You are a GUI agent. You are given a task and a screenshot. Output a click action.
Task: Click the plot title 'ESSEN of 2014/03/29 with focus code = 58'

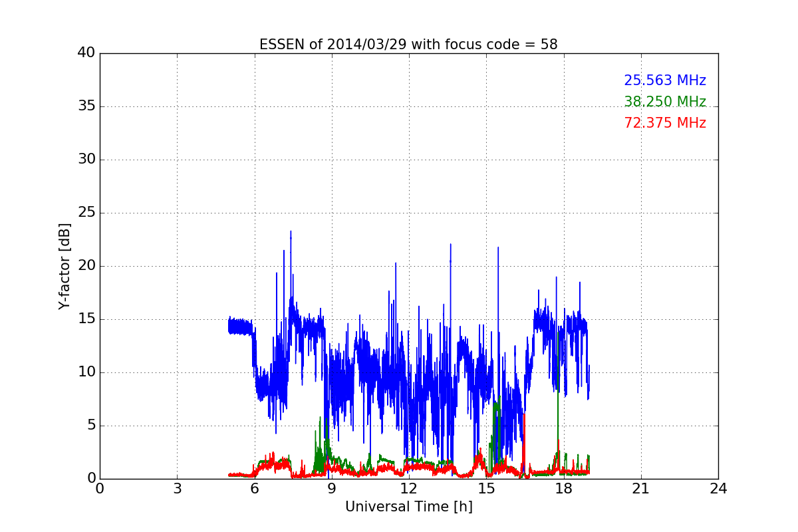pos(408,45)
